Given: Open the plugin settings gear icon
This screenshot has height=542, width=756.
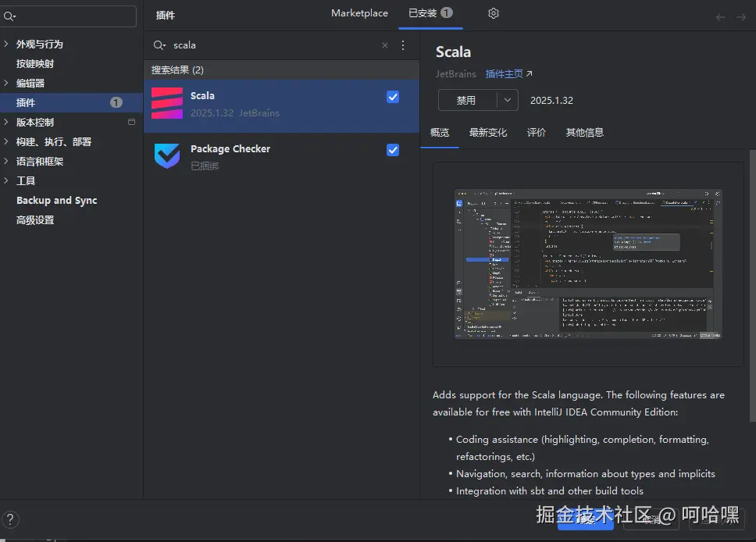Looking at the screenshot, I should coord(493,13).
